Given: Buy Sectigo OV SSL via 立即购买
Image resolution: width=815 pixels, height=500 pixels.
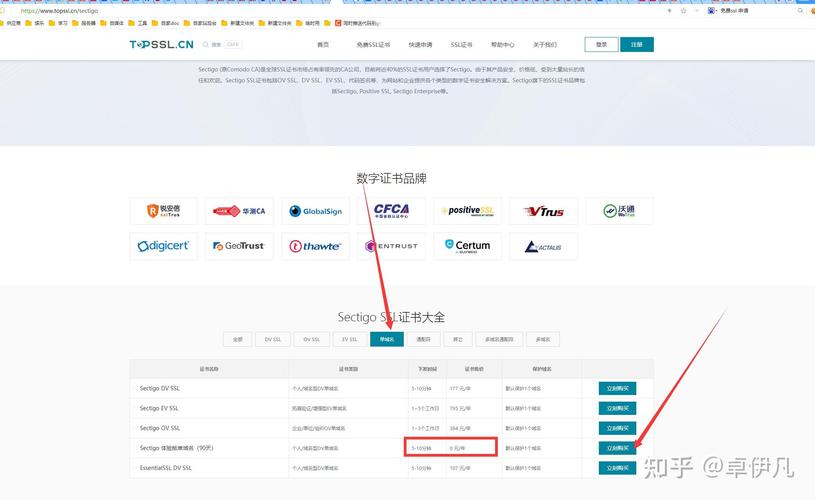Looking at the screenshot, I should pos(617,428).
